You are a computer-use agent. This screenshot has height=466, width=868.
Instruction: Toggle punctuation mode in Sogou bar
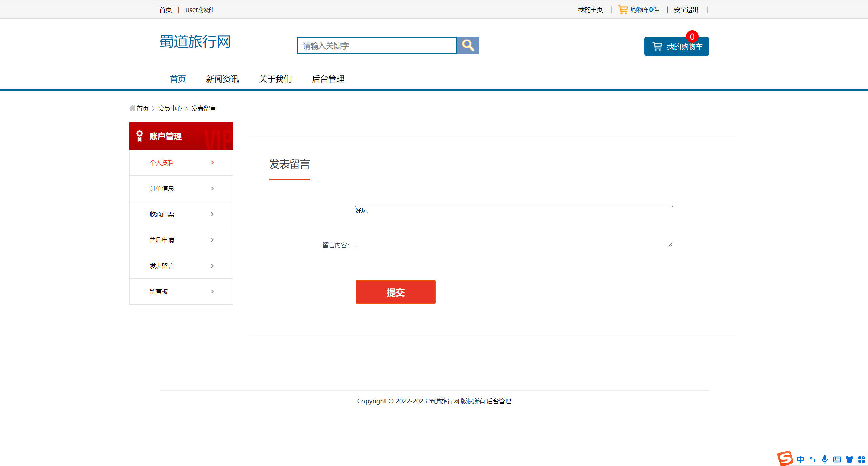813,459
